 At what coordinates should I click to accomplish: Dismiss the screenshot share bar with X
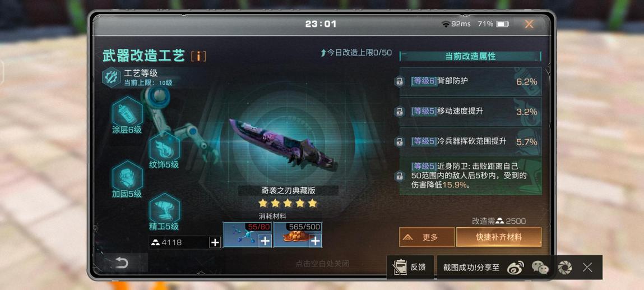pos(587,268)
